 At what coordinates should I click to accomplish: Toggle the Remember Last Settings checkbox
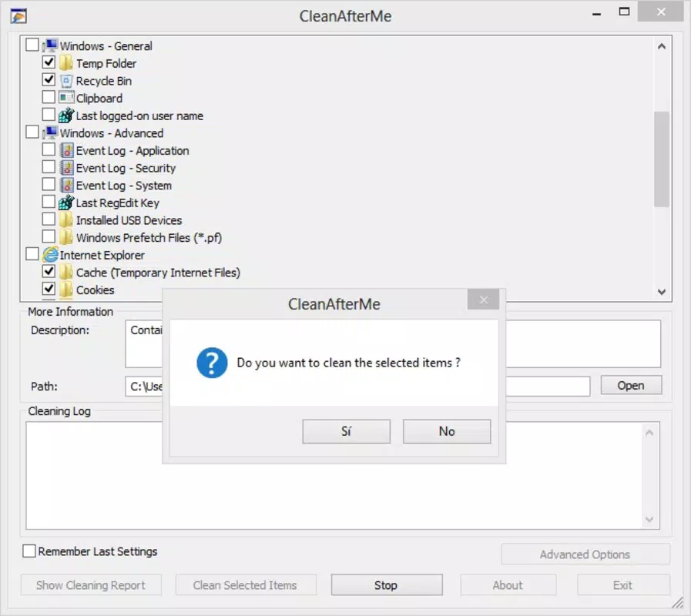click(x=29, y=551)
